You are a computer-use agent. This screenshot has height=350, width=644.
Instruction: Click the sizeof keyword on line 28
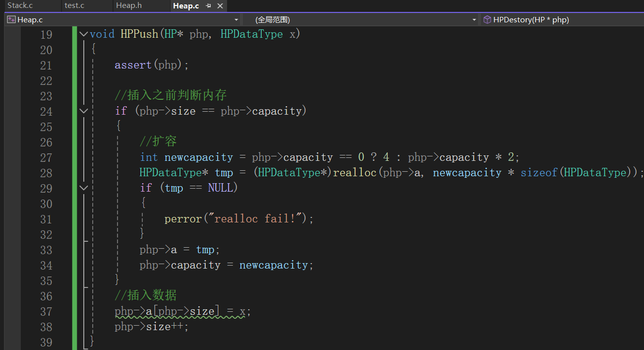pos(539,173)
